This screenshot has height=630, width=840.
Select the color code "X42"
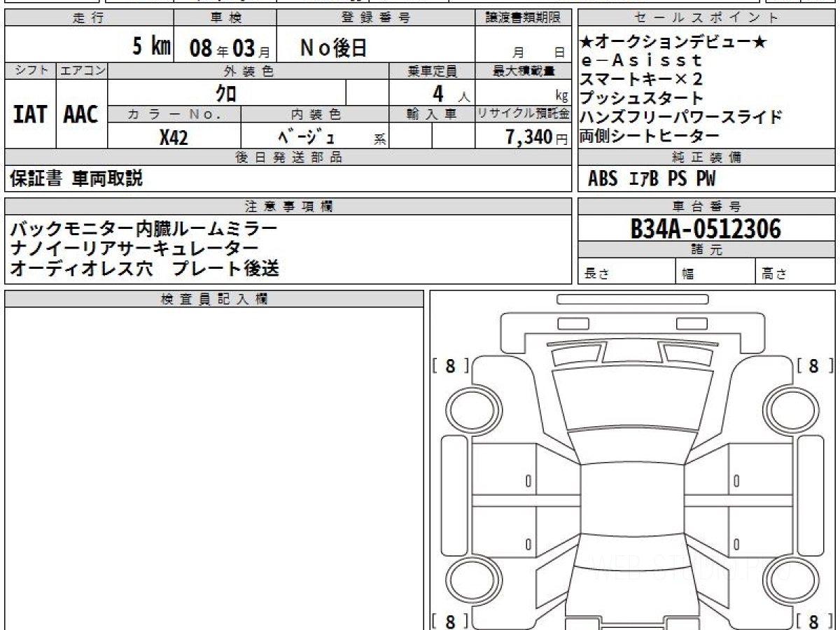coord(174,137)
